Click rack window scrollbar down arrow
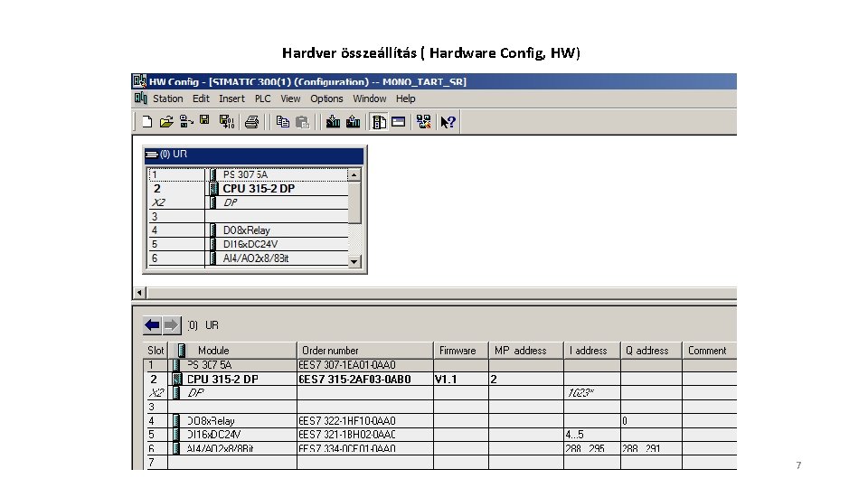 (x=354, y=261)
